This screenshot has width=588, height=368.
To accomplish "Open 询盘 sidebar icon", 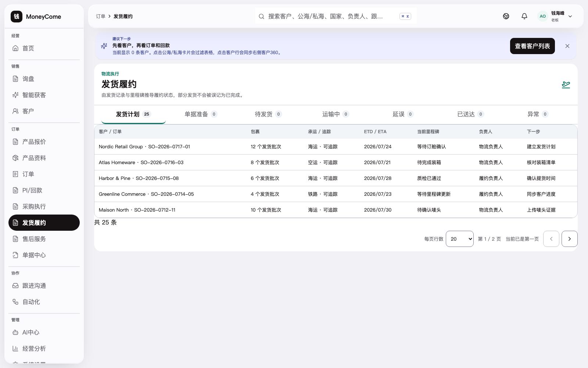I will coord(15,79).
